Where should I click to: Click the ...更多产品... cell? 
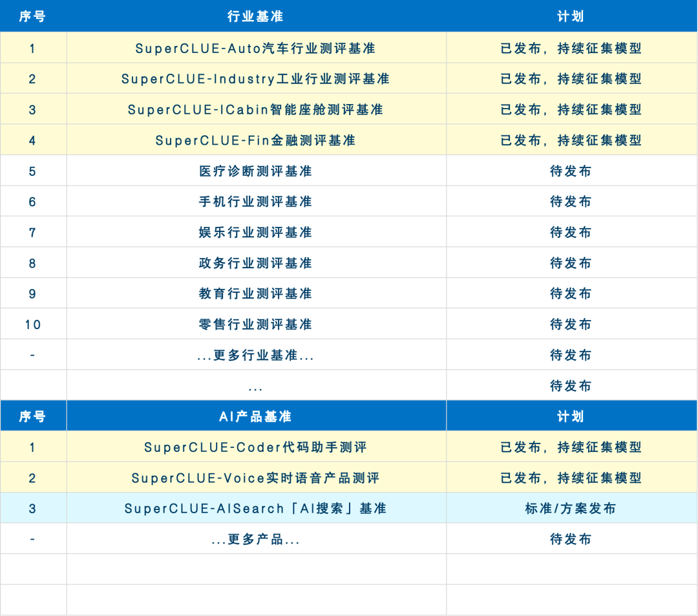point(255,539)
